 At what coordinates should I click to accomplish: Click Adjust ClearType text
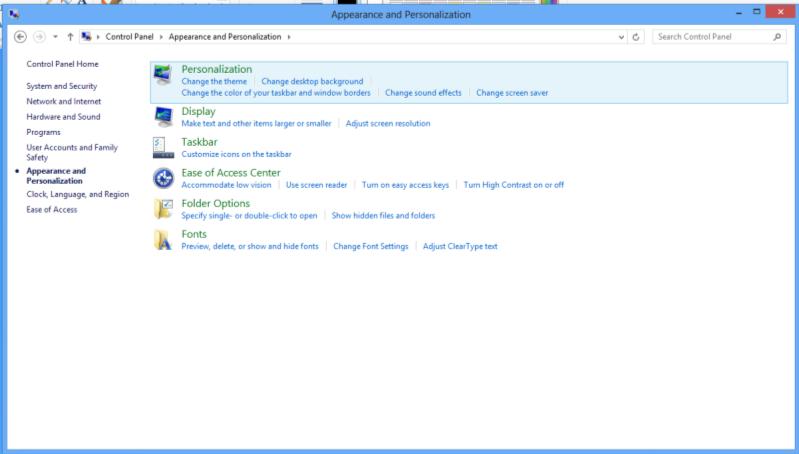(x=460, y=246)
